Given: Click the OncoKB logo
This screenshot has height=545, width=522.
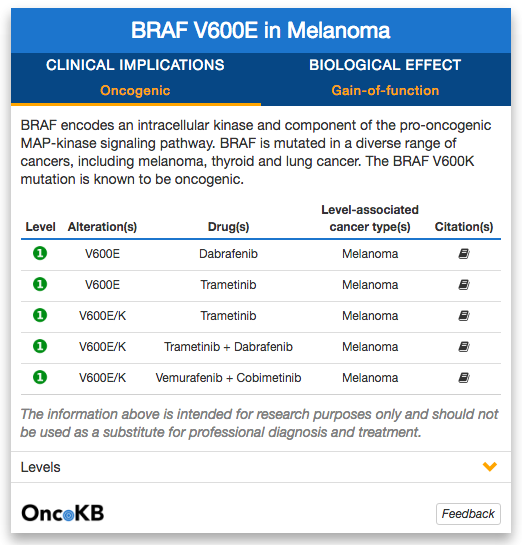Looking at the screenshot, I should pyautogui.click(x=63, y=513).
